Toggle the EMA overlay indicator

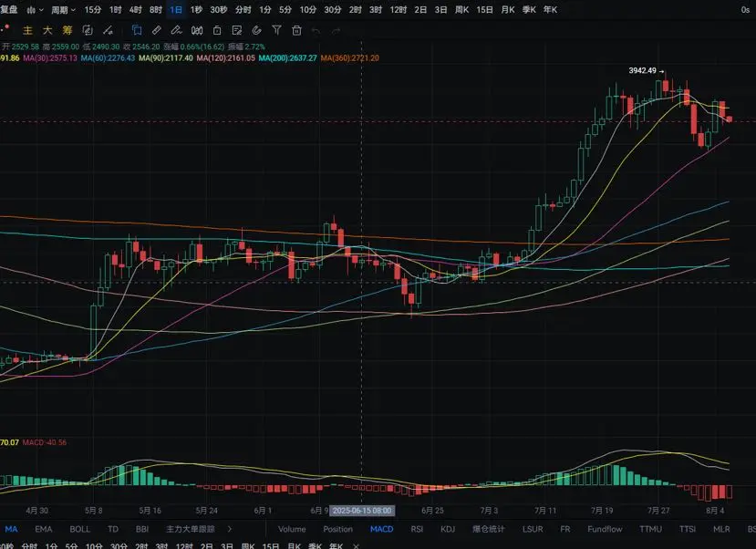click(44, 529)
